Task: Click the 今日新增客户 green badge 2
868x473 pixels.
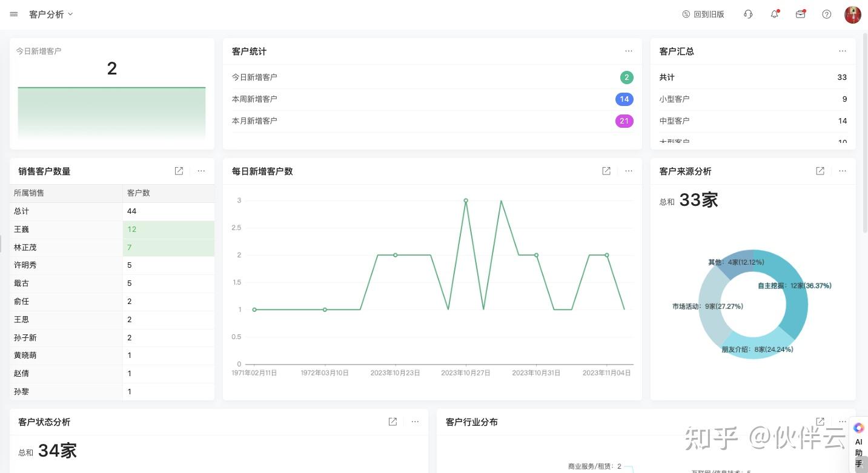Action: (626, 78)
